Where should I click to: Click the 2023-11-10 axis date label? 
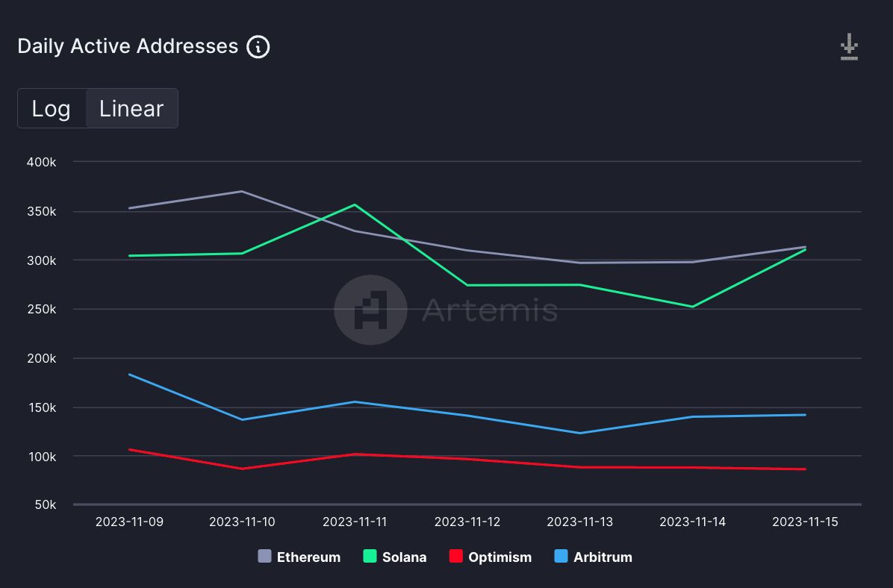242,522
